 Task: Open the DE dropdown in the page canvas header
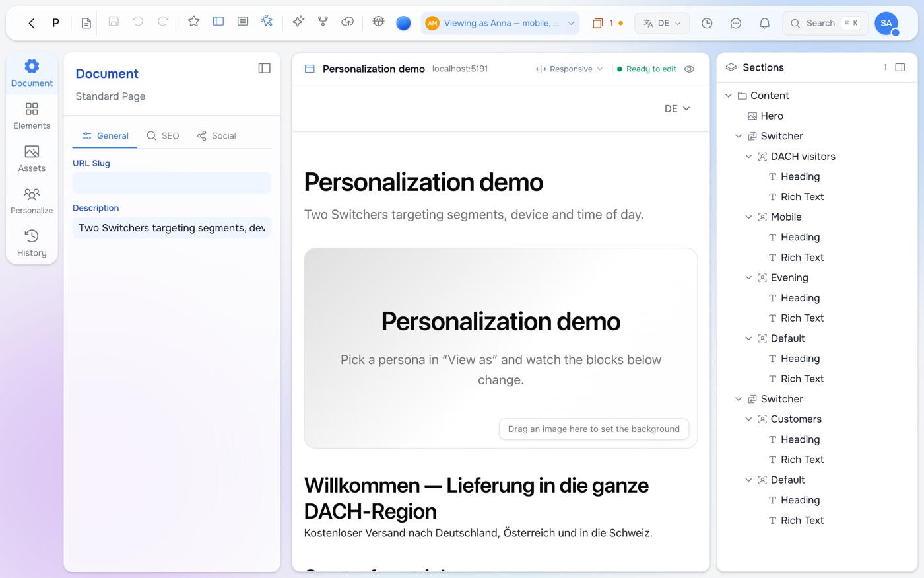pyautogui.click(x=677, y=108)
